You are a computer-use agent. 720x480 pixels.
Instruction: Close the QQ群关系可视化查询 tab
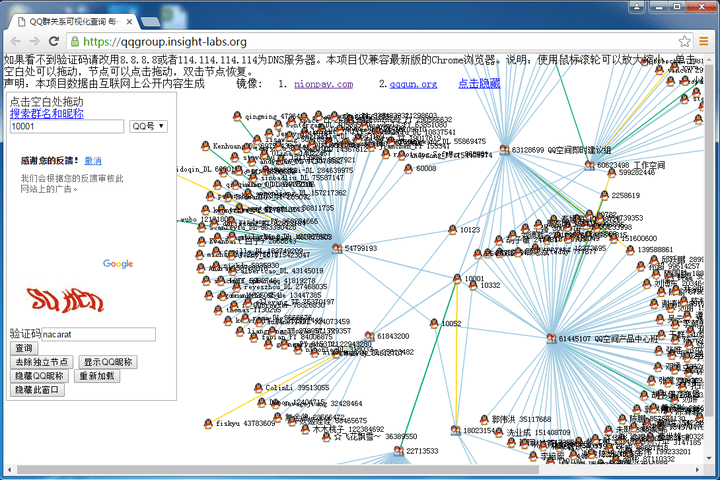129,22
